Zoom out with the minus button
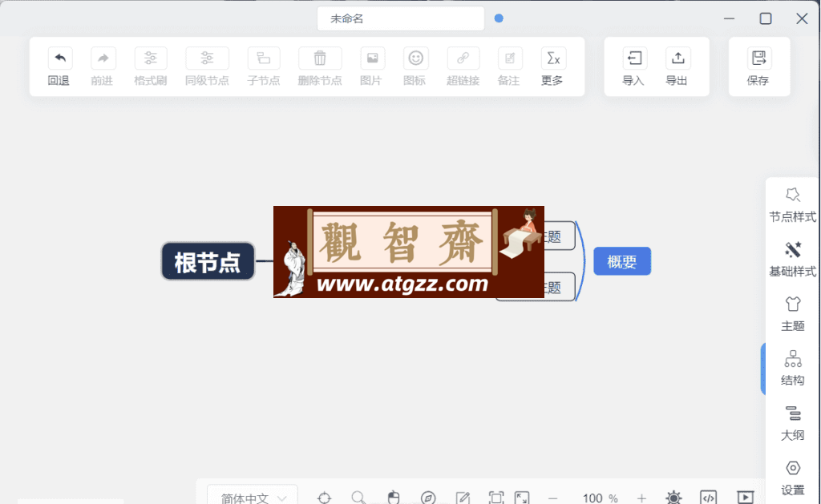This screenshot has height=504, width=821. [553, 498]
